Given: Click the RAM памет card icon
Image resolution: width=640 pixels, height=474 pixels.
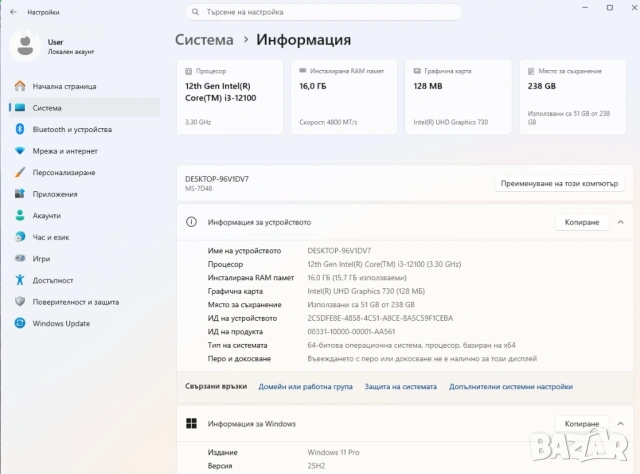Looking at the screenshot, I should (302, 71).
